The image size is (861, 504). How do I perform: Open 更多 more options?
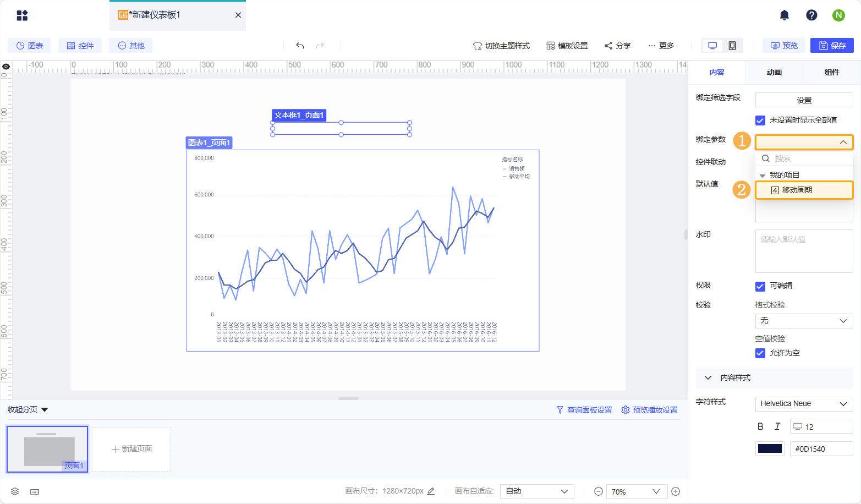[x=661, y=46]
